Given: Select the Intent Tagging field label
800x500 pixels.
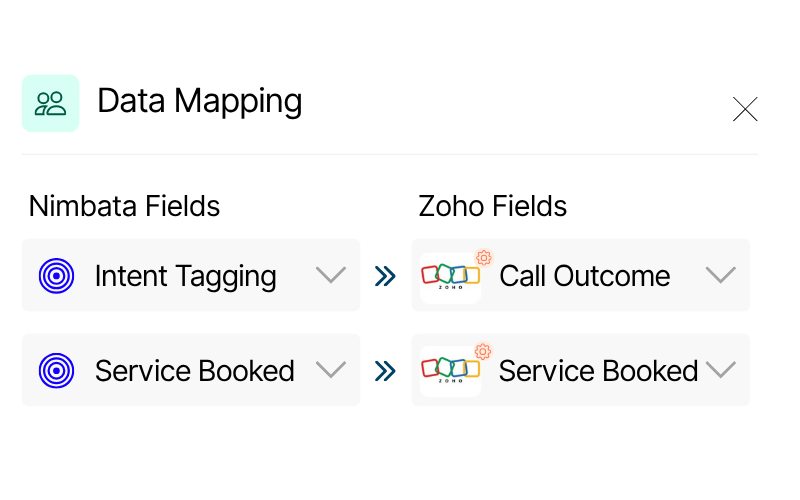Looking at the screenshot, I should (x=185, y=276).
